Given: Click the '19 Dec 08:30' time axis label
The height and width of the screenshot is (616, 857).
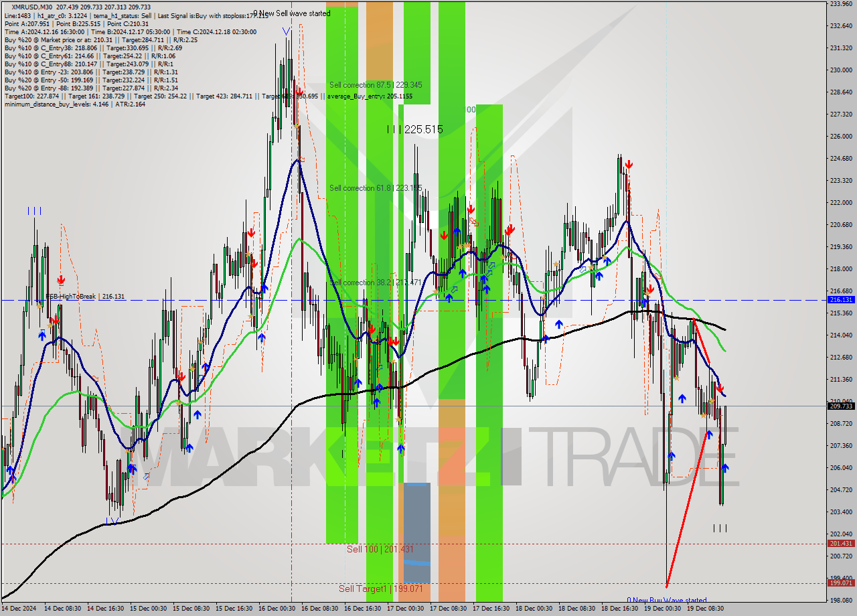Looking at the screenshot, I should 706,609.
